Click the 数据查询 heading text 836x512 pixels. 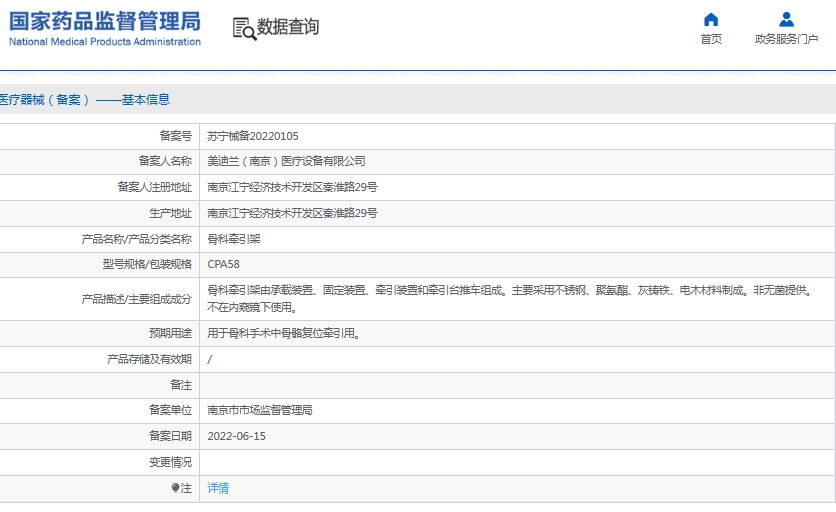click(288, 27)
